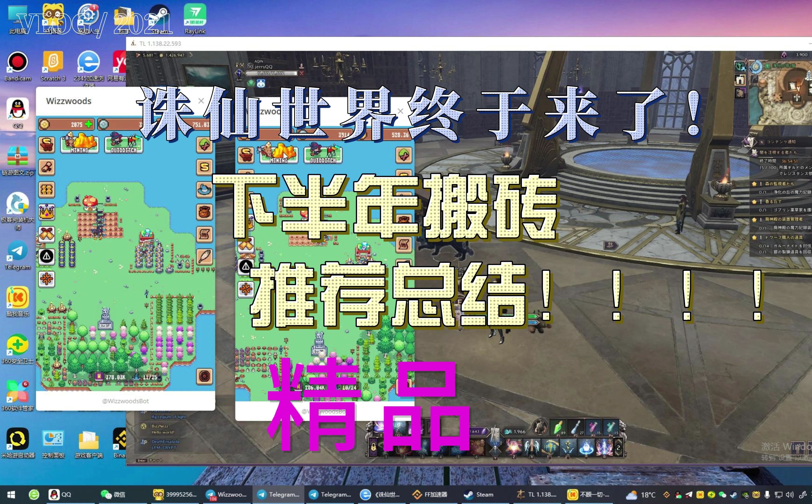This screenshot has height=504, width=812.
Task: Select quest 魔神殿の装置管理者
Action: tap(784, 219)
